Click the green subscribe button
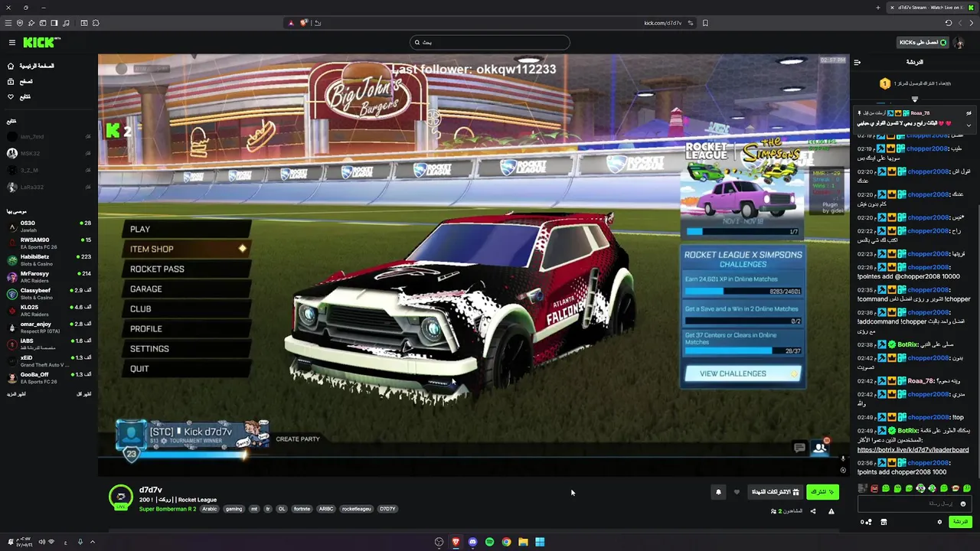980x551 pixels. point(822,492)
